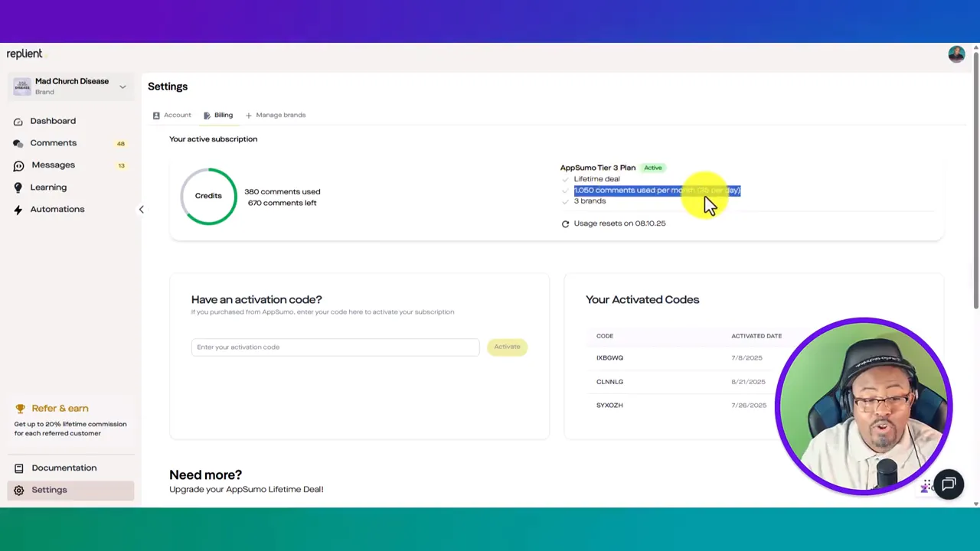Open the Messages section
This screenshot has width=980, height=551.
point(54,165)
